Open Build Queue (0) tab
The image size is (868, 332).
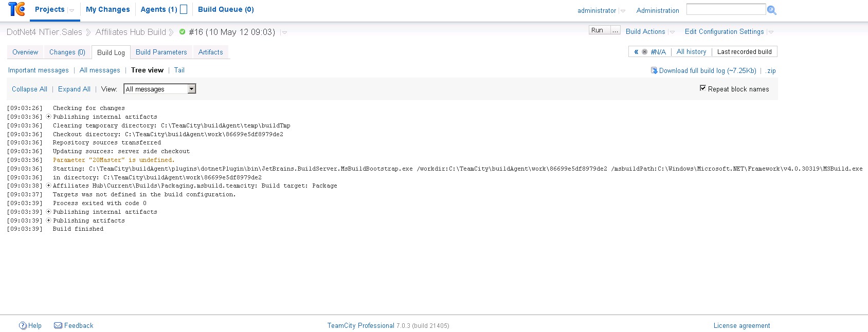click(226, 9)
